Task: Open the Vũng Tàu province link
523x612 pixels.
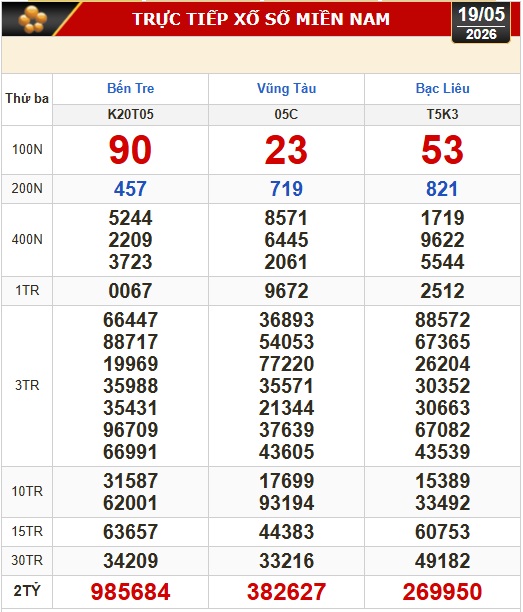Action: point(286,89)
